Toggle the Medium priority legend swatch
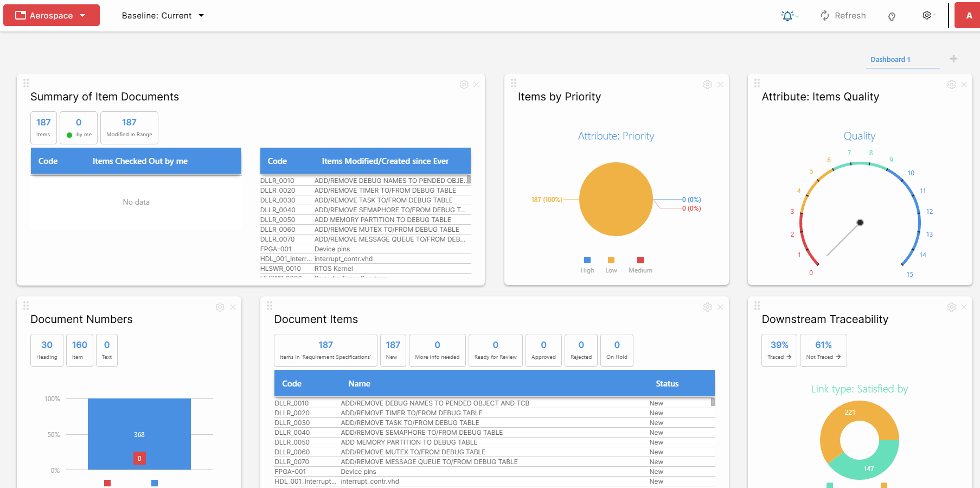The width and height of the screenshot is (980, 488). click(x=640, y=260)
